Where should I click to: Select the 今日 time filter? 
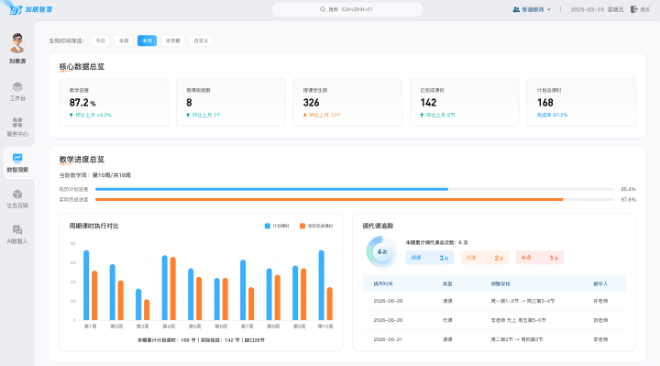coord(100,41)
